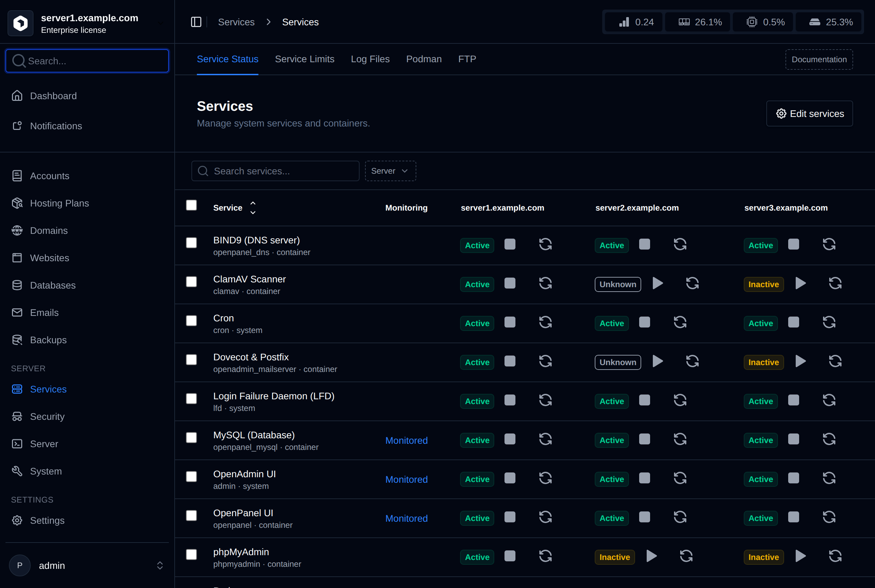Restart Cron on server1.example.com
The width and height of the screenshot is (875, 588).
point(546,322)
